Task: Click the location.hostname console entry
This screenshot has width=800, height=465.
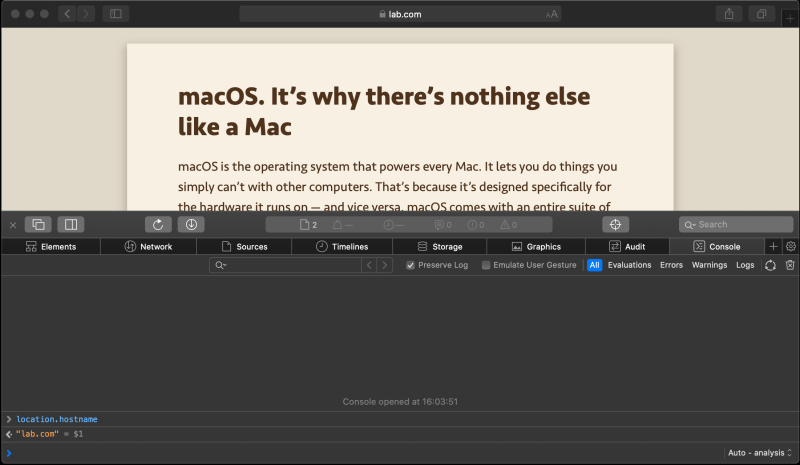Action: (x=57, y=419)
